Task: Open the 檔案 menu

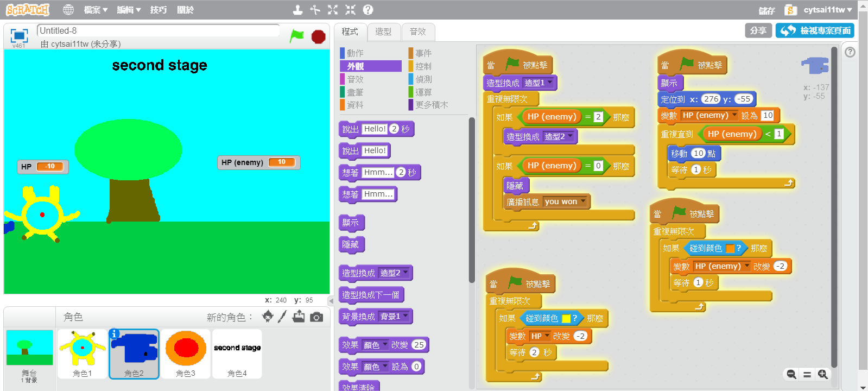Action: click(x=96, y=10)
